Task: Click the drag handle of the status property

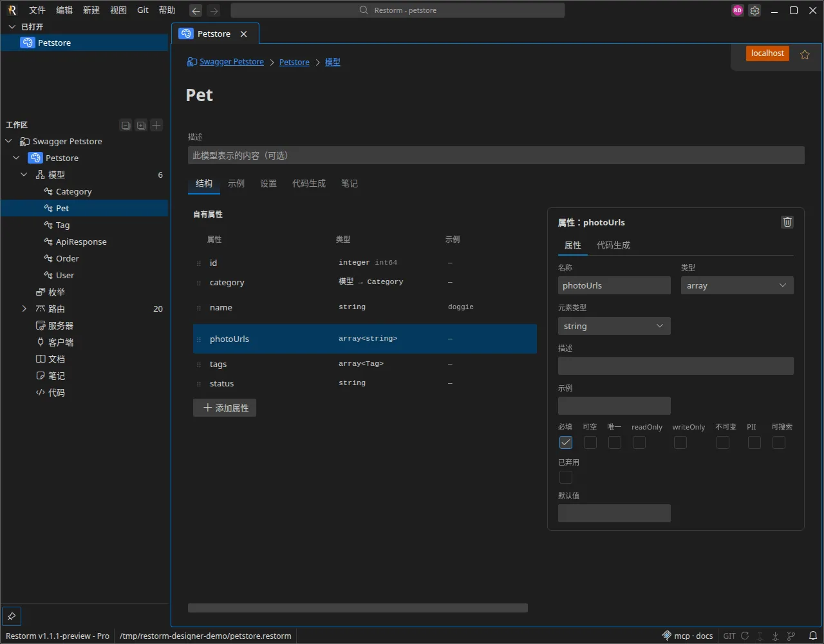Action: click(199, 384)
